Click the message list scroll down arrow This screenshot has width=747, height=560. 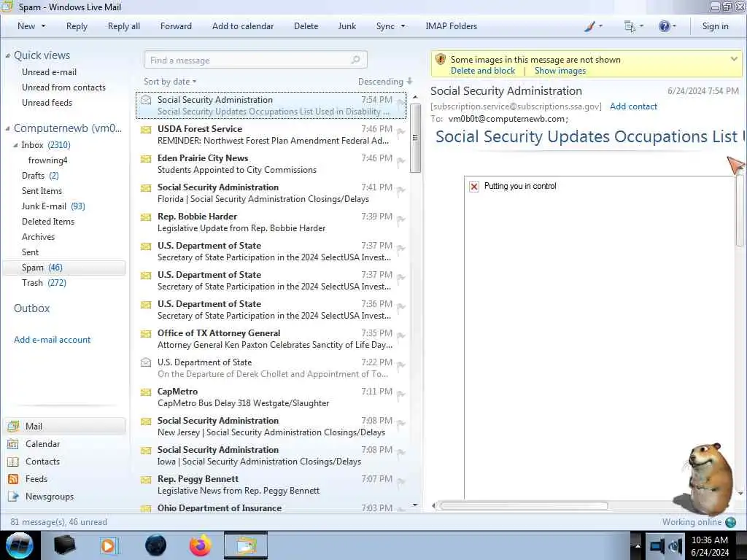[415, 505]
